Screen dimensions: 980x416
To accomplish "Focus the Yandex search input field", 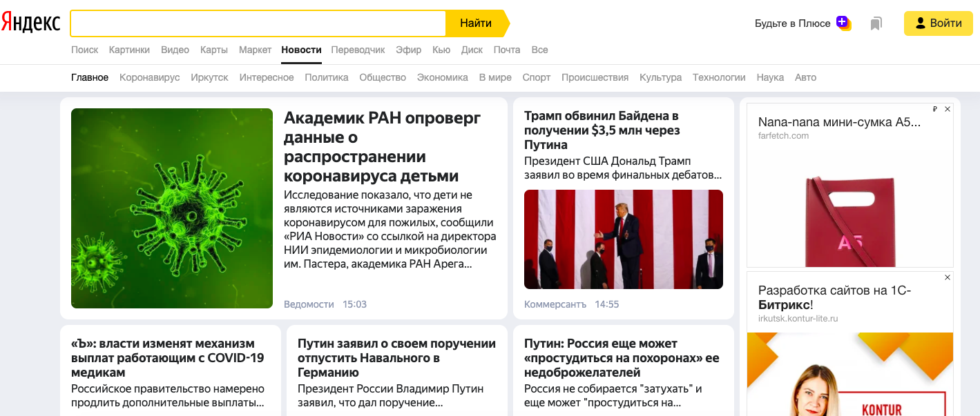I will coord(258,23).
